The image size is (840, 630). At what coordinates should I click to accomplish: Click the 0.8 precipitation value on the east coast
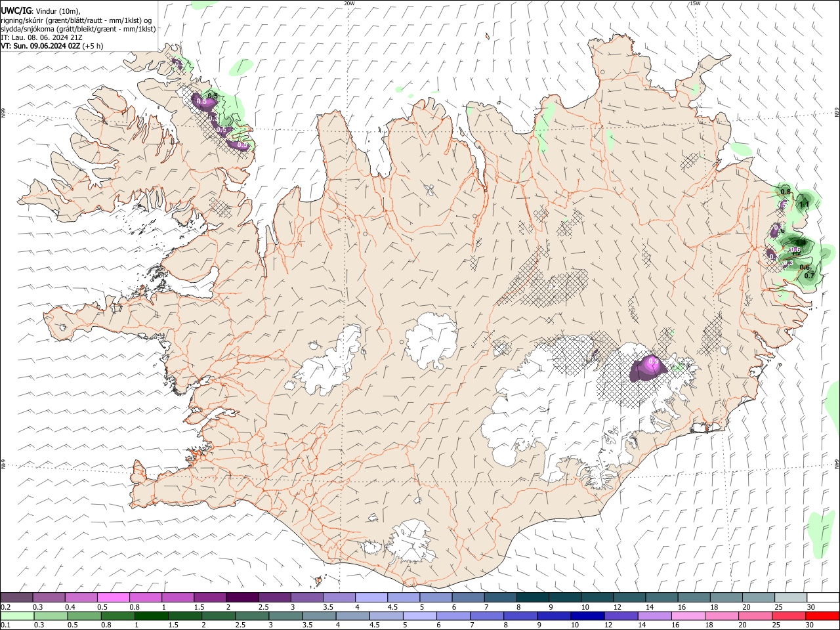point(785,192)
